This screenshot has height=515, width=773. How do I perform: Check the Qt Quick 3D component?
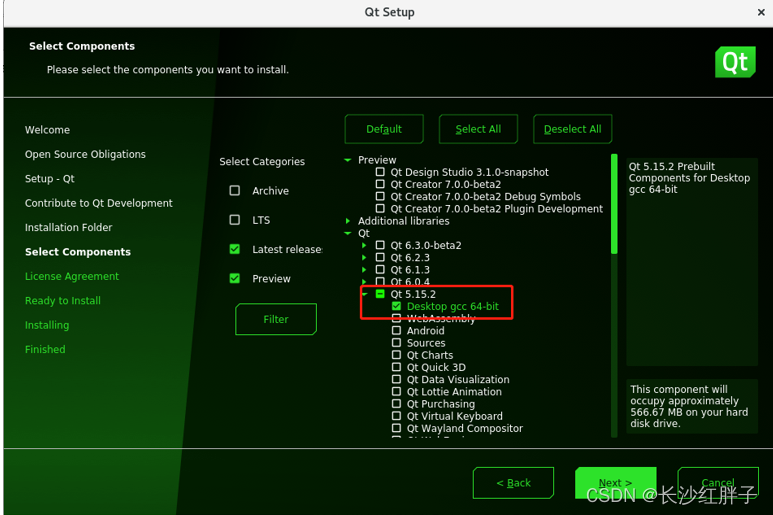pos(396,367)
